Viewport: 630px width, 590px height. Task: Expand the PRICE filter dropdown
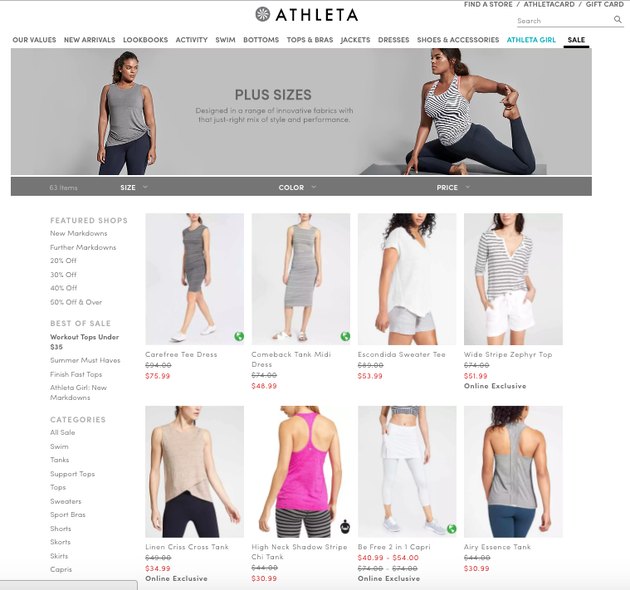(453, 187)
